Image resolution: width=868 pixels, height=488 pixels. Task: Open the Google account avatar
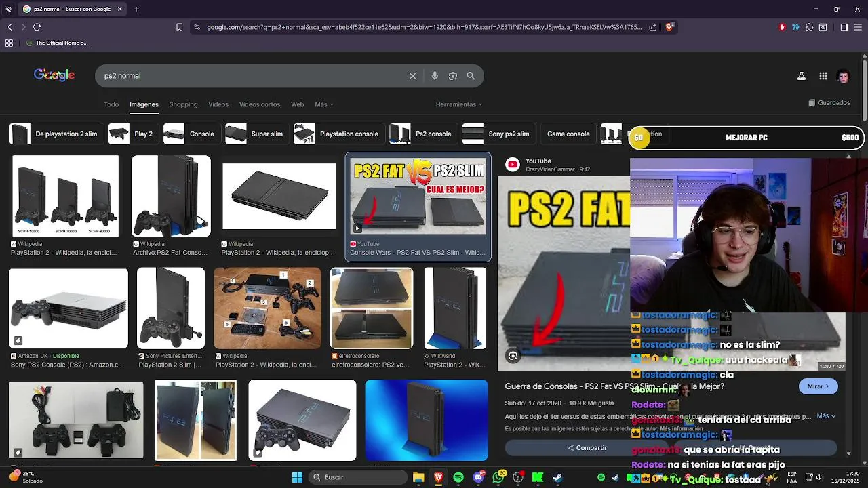(844, 76)
